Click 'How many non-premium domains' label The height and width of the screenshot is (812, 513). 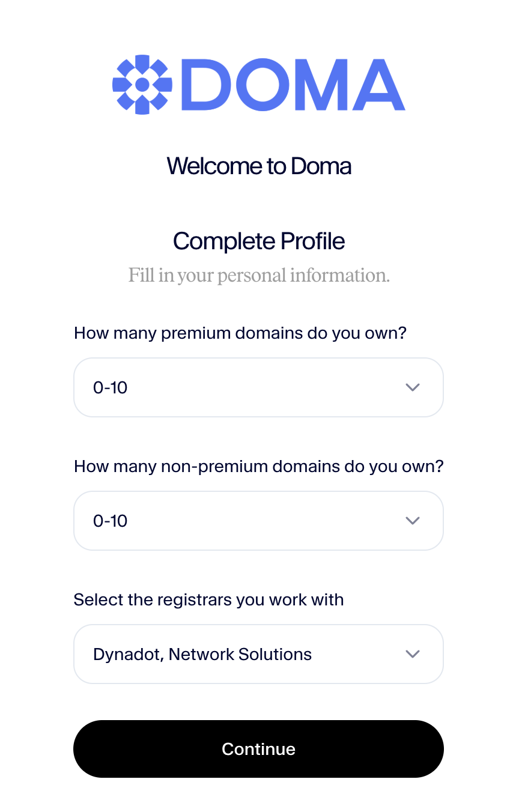click(258, 466)
